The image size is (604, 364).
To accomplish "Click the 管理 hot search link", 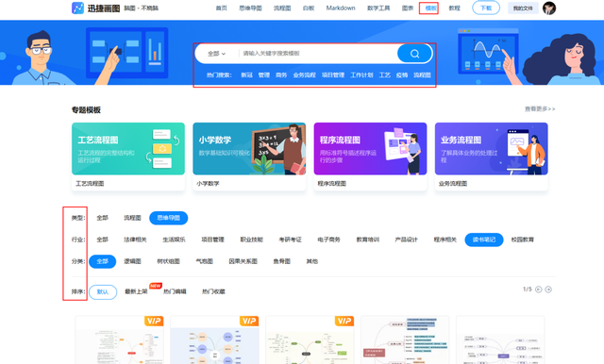I will (x=264, y=75).
